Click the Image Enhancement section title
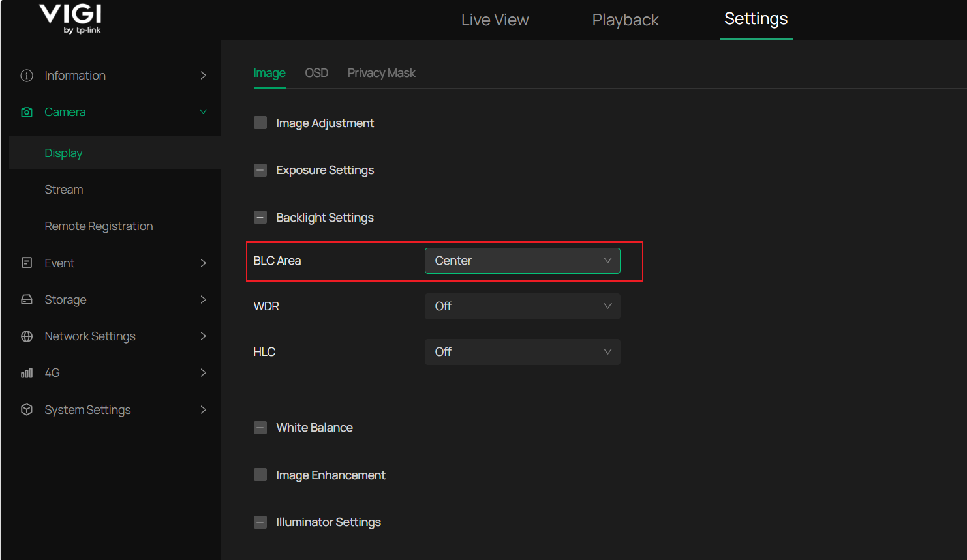The width and height of the screenshot is (967, 560). click(331, 475)
